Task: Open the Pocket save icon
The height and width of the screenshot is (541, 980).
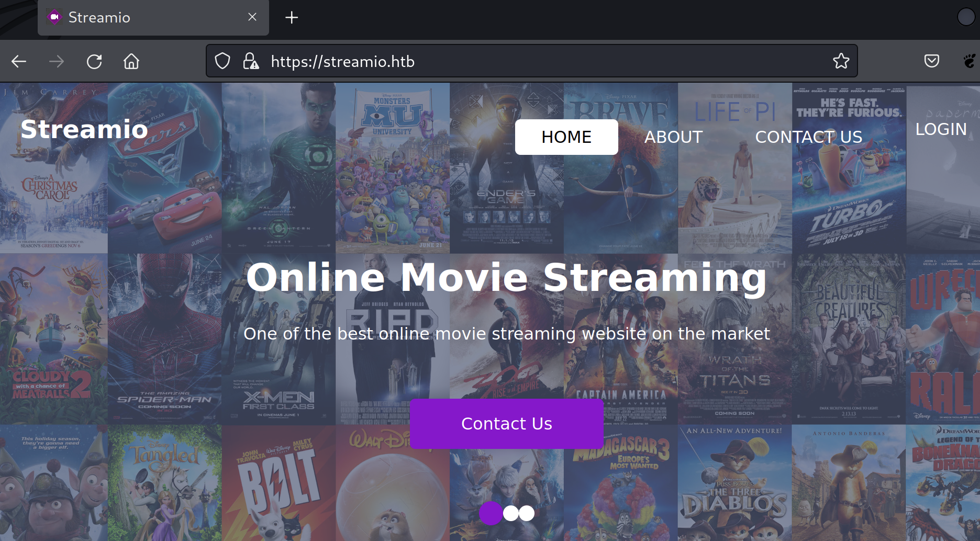Action: pos(931,61)
